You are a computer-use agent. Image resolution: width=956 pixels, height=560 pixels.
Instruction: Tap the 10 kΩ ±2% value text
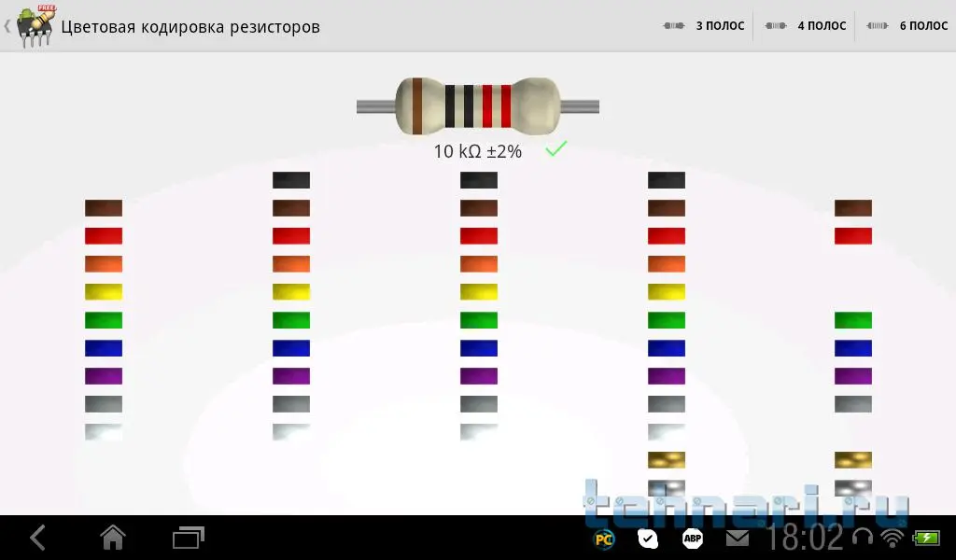(x=477, y=151)
